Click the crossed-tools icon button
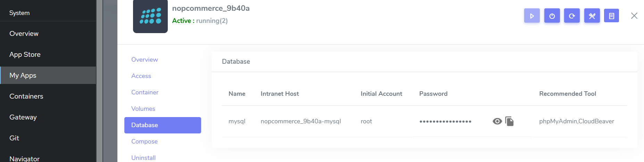644x162 pixels. [592, 16]
